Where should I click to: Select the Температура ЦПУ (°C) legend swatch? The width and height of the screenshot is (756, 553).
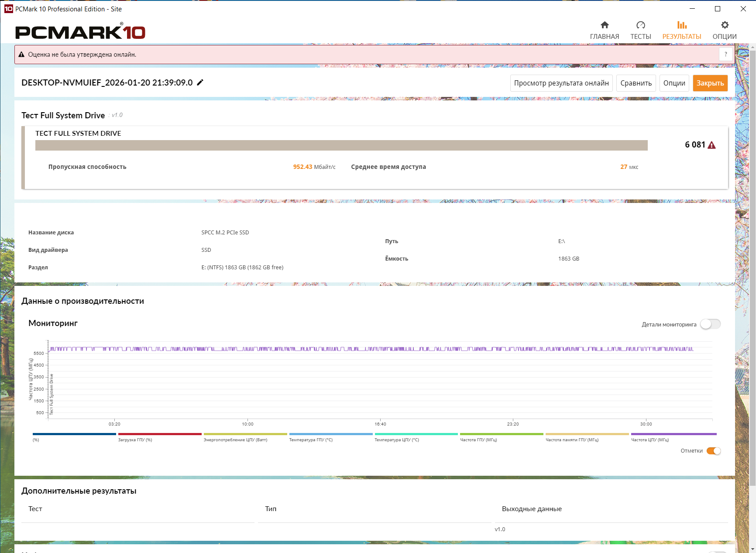[x=416, y=434]
